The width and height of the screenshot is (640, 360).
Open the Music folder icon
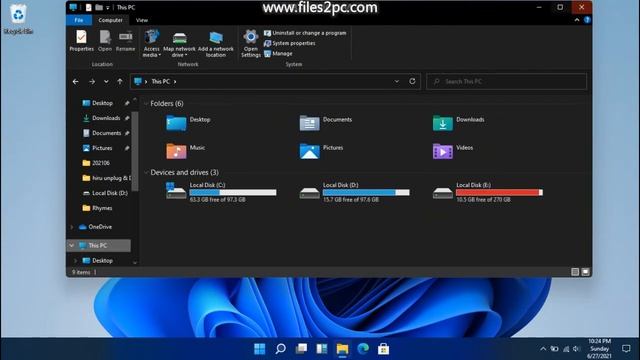tap(176, 151)
